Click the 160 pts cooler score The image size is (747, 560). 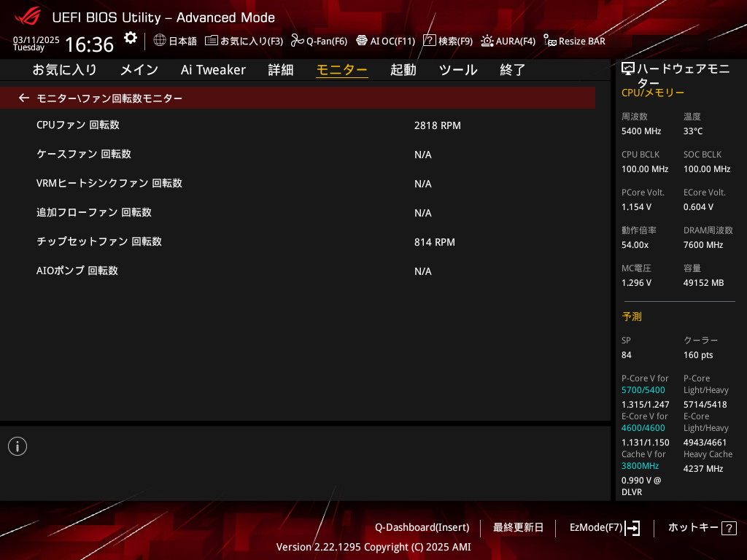(698, 355)
